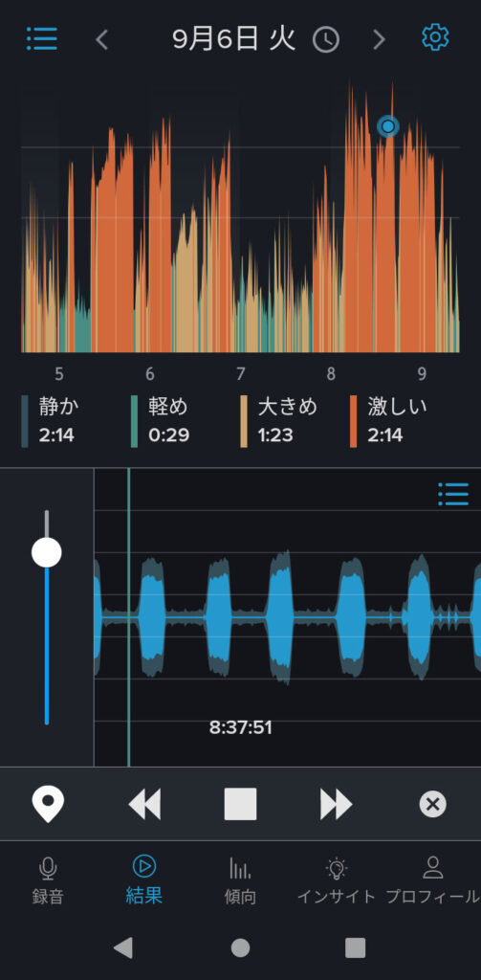Rewind the snore recording
Screen dimensions: 481x980
(x=144, y=804)
